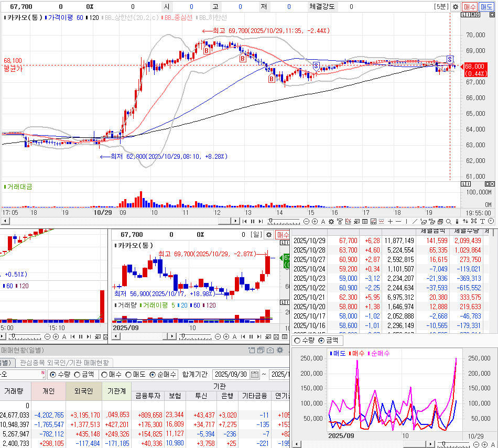This screenshot has width=498, height=448.
Task: Select the 수량 radio in 매매현황 panel
Action: point(53,375)
